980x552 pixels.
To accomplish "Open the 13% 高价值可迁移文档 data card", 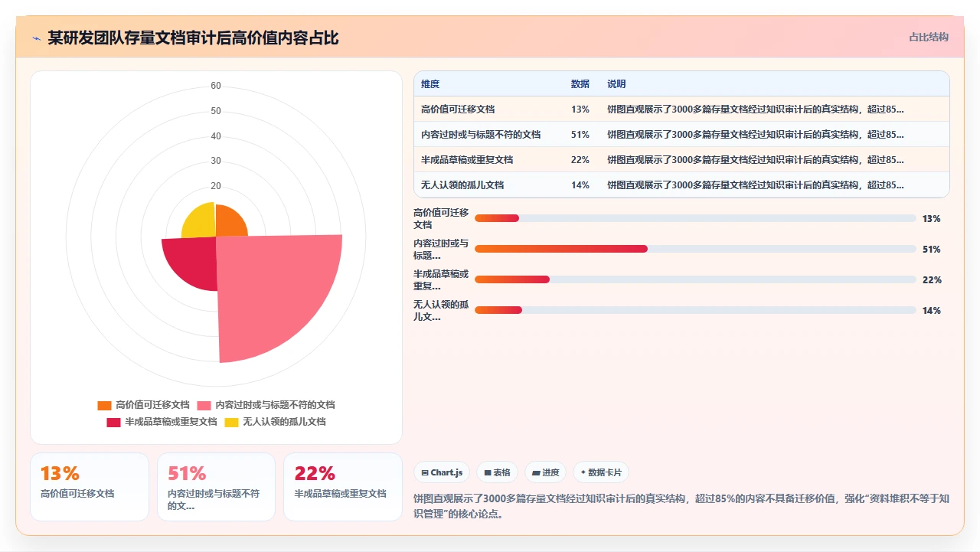I will tap(90, 487).
